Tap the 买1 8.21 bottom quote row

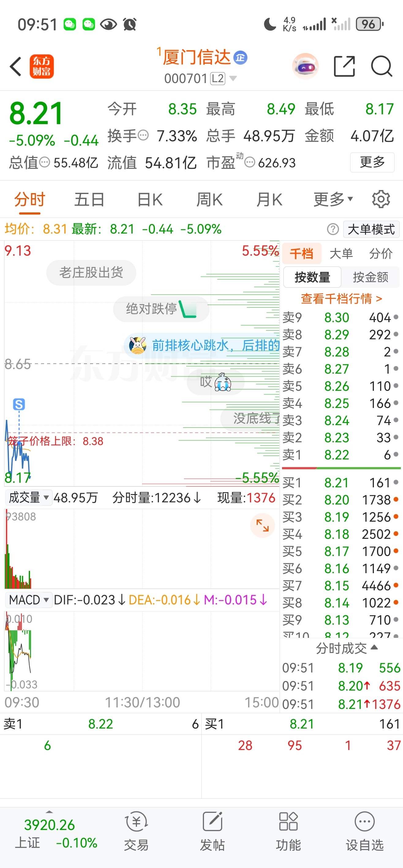click(x=302, y=724)
